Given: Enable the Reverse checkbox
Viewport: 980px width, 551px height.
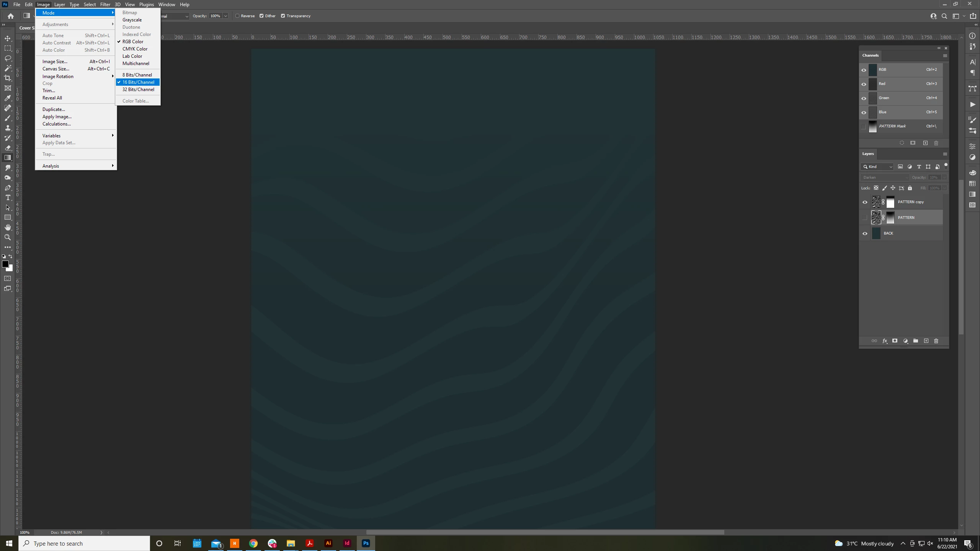Looking at the screenshot, I should 237,16.
